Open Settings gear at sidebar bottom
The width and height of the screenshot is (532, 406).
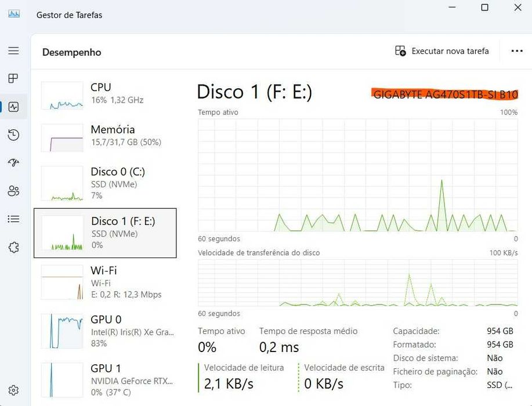click(13, 390)
